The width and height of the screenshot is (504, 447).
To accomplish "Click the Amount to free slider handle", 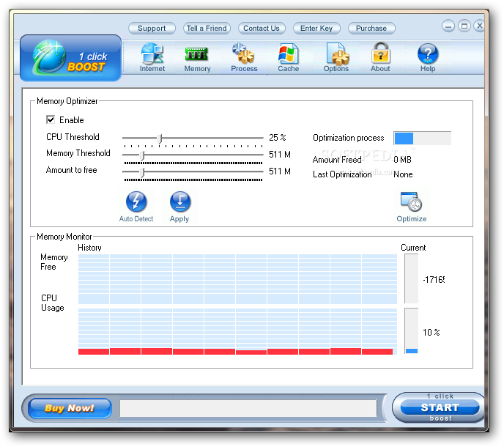I will click(142, 172).
